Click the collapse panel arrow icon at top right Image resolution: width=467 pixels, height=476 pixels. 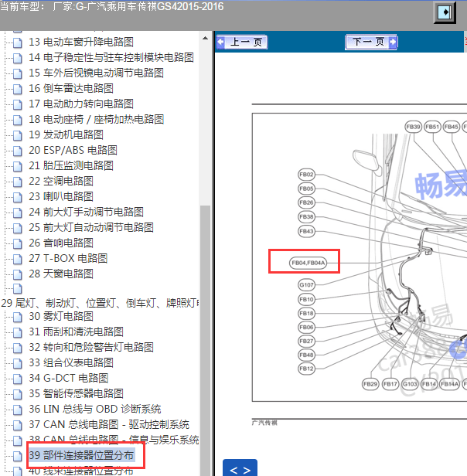click(445, 12)
